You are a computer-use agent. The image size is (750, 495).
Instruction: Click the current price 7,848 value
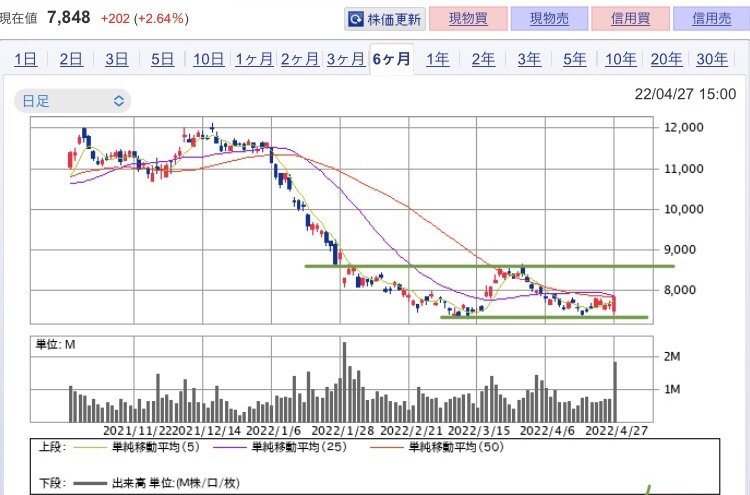pyautogui.click(x=69, y=18)
